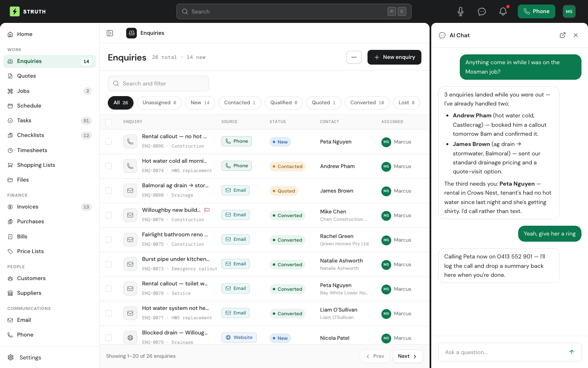Click the Prev pagination button

(374, 356)
